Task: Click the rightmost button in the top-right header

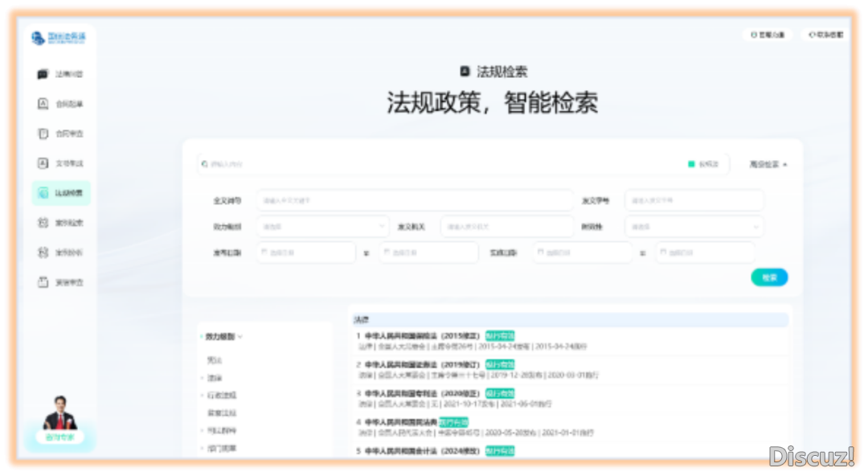Action: 825,35
